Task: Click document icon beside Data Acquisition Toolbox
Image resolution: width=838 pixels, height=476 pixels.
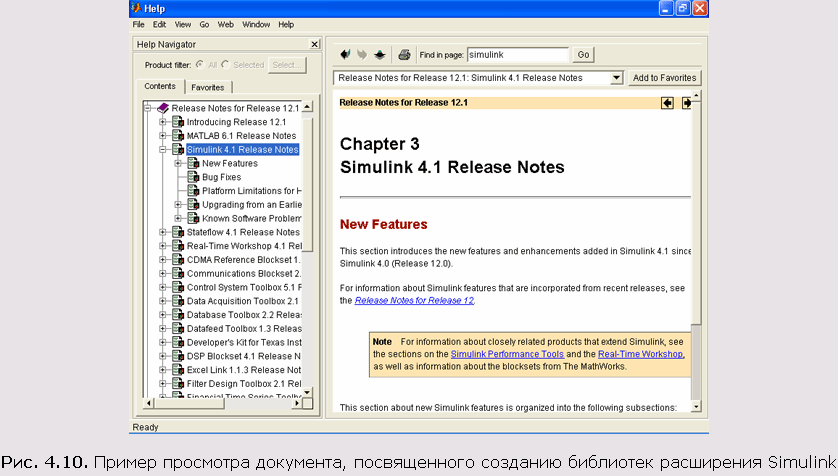Action: tap(178, 301)
